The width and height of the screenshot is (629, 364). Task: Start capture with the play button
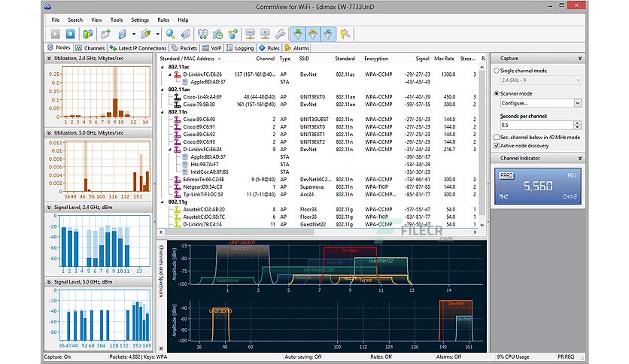(x=56, y=35)
